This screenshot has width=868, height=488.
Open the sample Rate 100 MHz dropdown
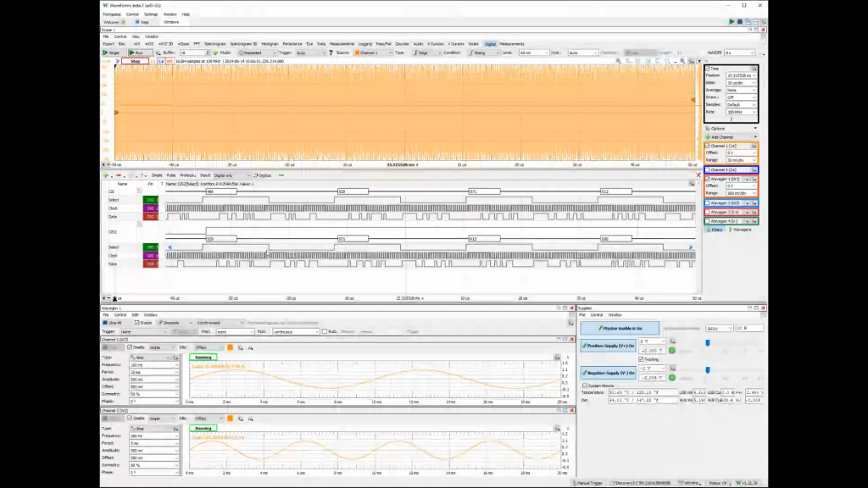click(741, 112)
